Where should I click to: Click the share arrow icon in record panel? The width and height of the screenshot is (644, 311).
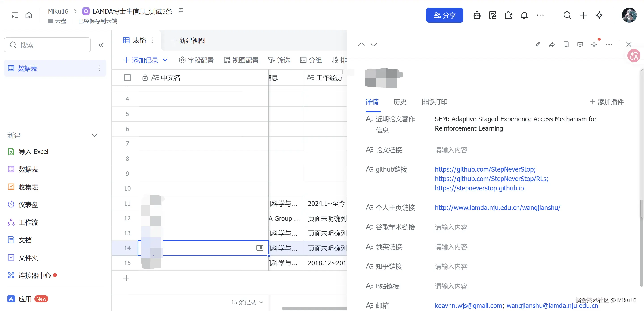coord(552,45)
